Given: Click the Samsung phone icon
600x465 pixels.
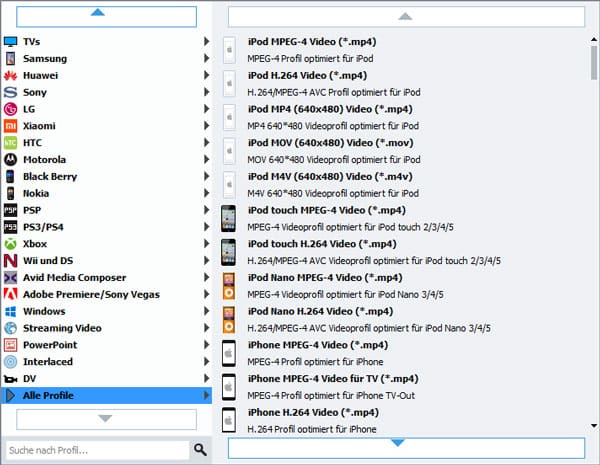Looking at the screenshot, I should pyautogui.click(x=10, y=58).
